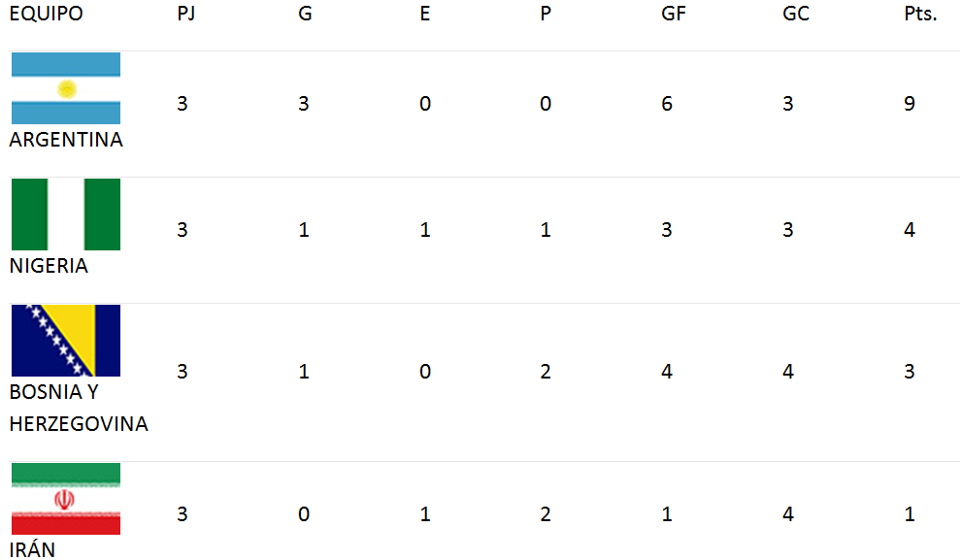Screen dimensions: 962x560
Task: Click the Nigeria flag icon
Action: 66,214
